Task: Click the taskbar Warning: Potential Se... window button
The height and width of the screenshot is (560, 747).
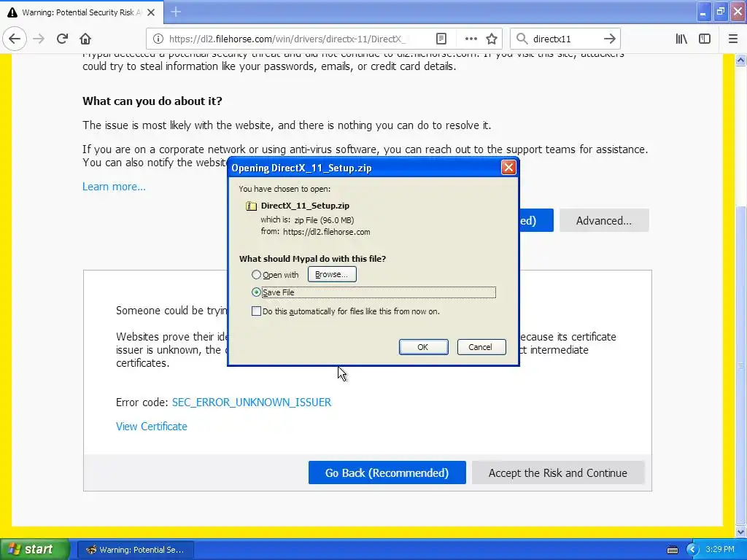Action: click(135, 550)
